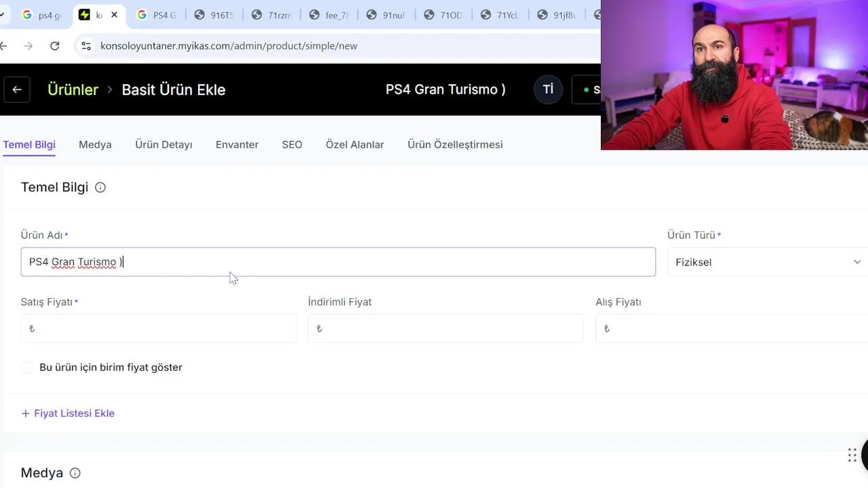Open the Ürün Detayı tab
Image resolution: width=868 pixels, height=488 pixels.
[x=163, y=144]
